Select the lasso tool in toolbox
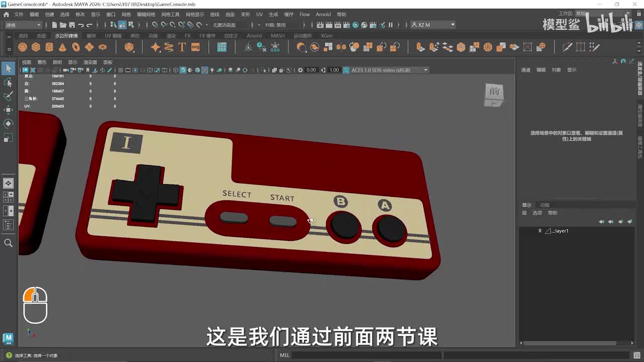The image size is (644, 362). point(8,82)
